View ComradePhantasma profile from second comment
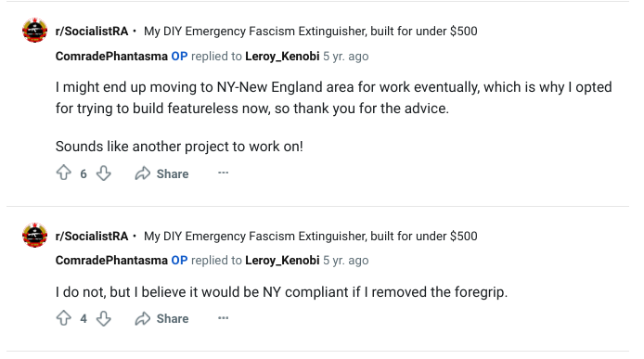 [111, 260]
